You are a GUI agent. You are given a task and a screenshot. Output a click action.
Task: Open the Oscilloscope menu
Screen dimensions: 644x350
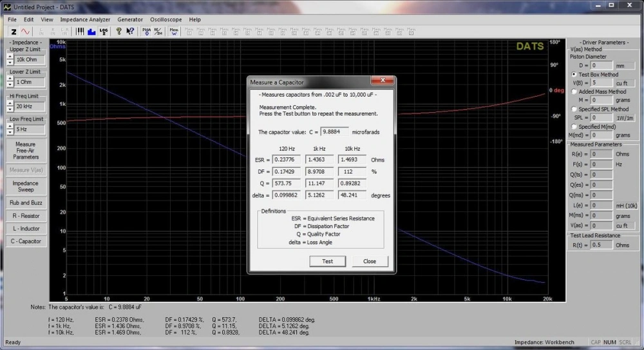(x=166, y=19)
